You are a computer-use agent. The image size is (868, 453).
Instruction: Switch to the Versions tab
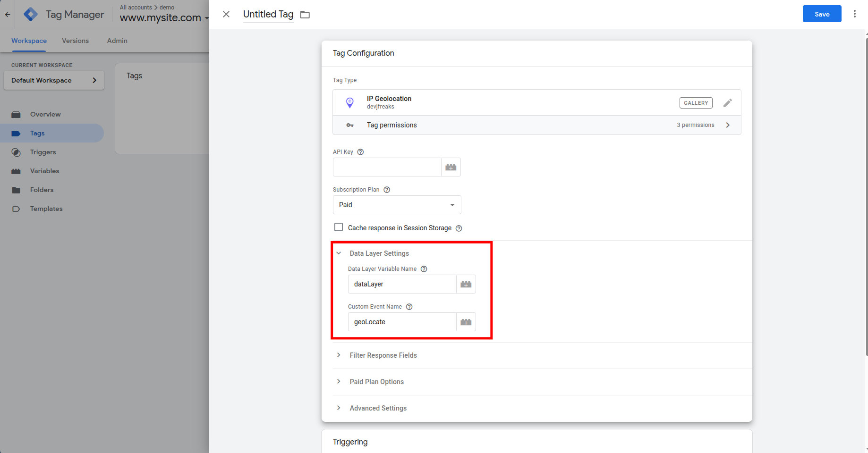[75, 41]
